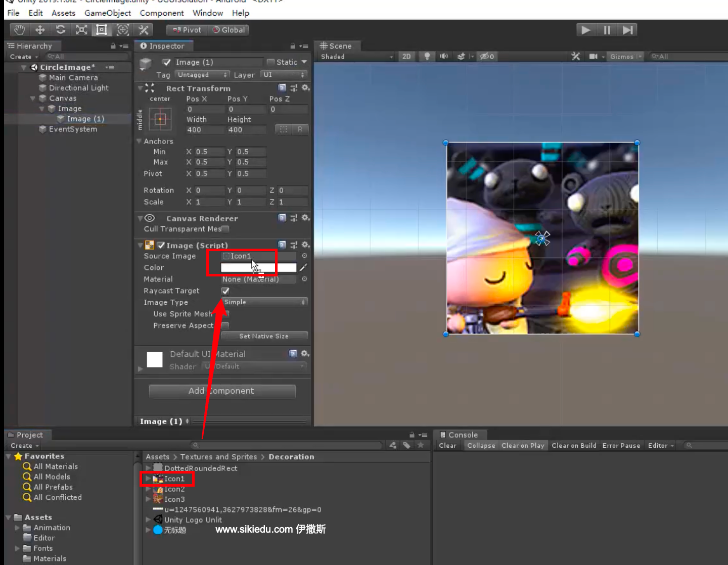
Task: Open the File menu
Action: 13,13
